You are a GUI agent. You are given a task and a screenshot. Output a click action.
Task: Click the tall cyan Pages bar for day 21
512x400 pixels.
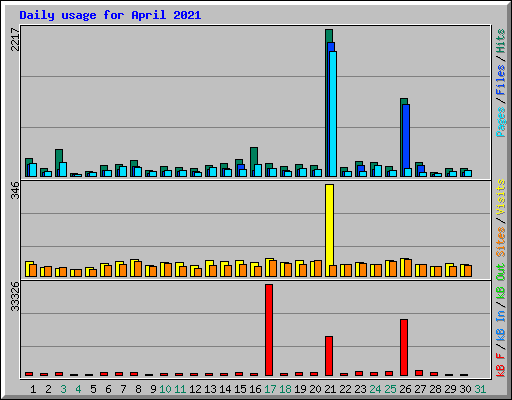point(333,114)
